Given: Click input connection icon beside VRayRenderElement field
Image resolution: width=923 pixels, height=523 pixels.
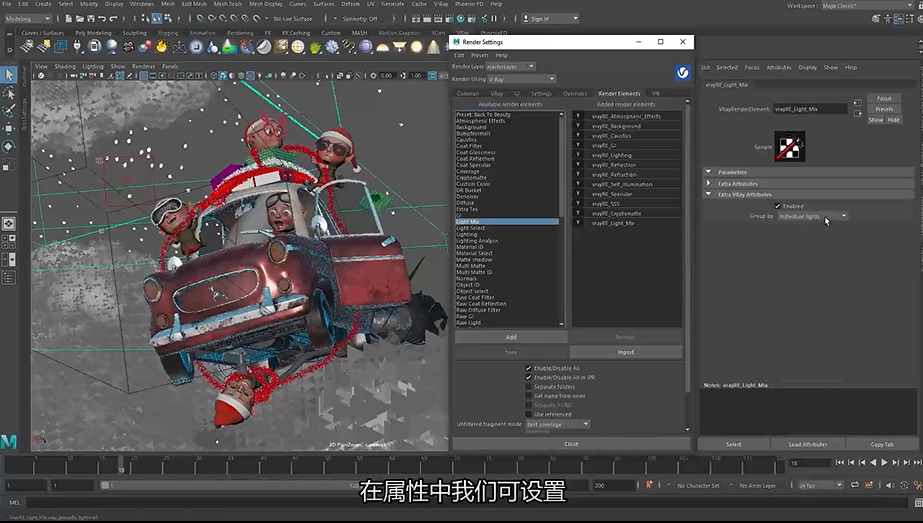Looking at the screenshot, I should point(857,104).
